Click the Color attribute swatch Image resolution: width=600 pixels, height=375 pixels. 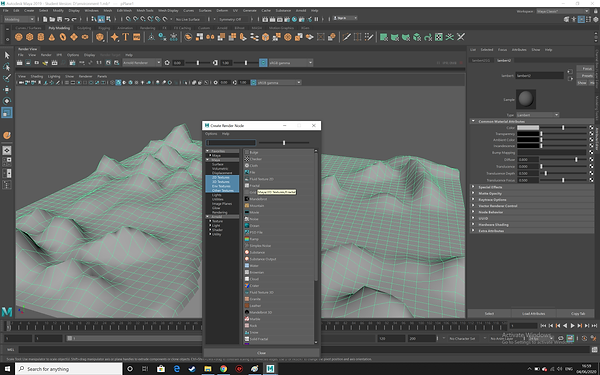point(528,127)
